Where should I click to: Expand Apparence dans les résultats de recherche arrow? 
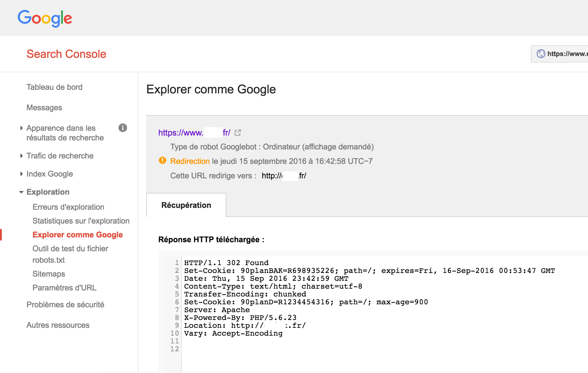(x=21, y=128)
